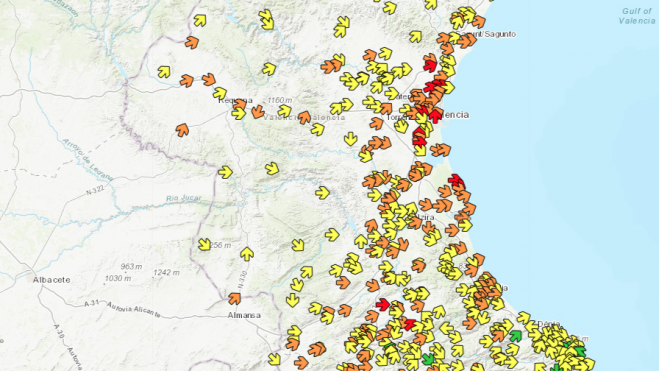Select the yellow up arrow on the N-330 road
This screenshot has height=371, width=659.
click(x=247, y=253)
